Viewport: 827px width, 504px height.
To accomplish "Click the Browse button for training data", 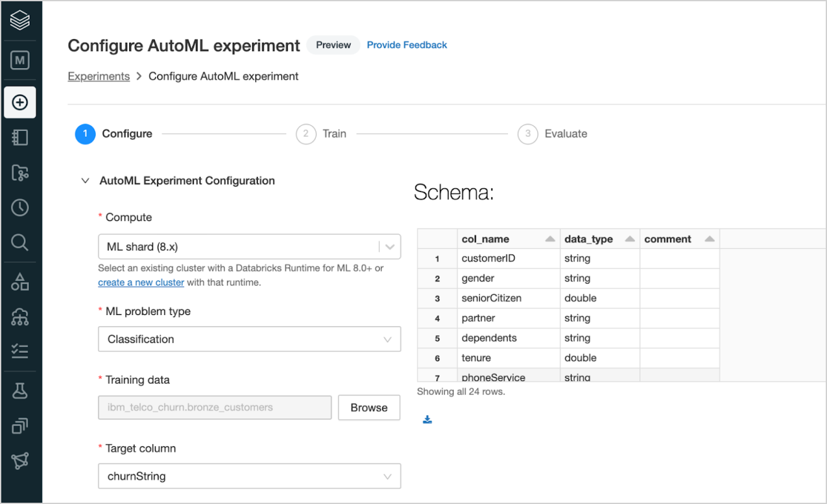I will click(x=369, y=408).
